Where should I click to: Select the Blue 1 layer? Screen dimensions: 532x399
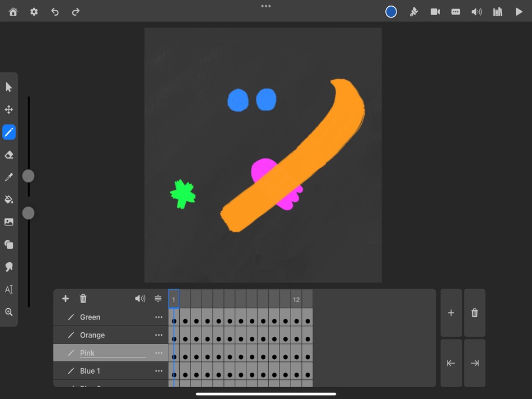click(x=111, y=371)
